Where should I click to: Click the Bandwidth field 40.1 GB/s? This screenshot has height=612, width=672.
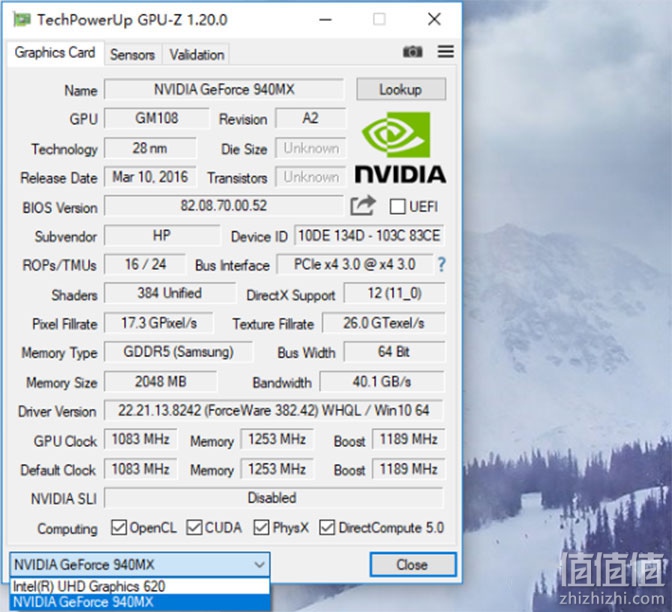382,381
